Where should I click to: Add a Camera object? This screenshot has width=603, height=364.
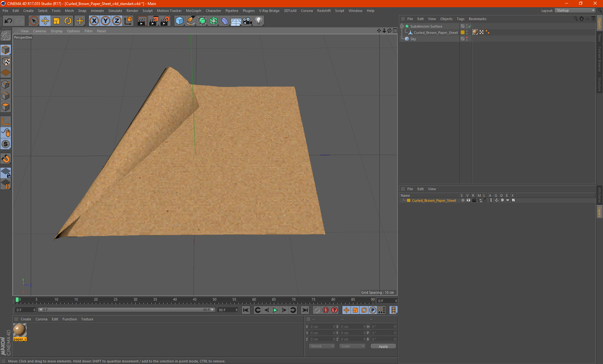[247, 21]
